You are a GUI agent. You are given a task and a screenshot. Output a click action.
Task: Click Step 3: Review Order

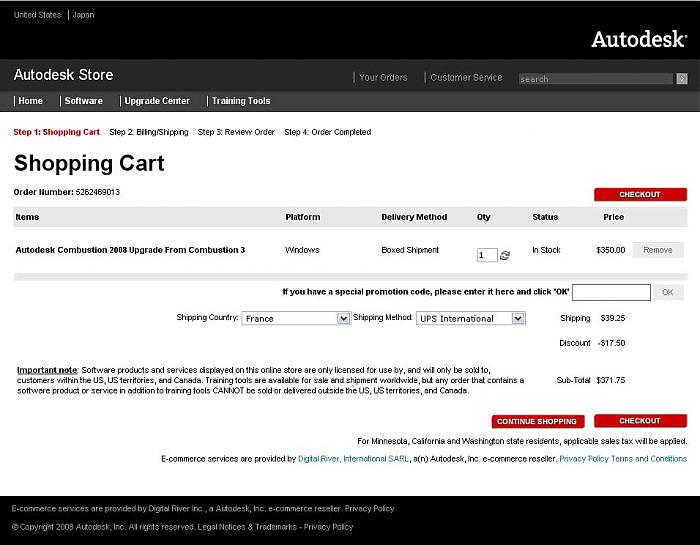pos(236,132)
